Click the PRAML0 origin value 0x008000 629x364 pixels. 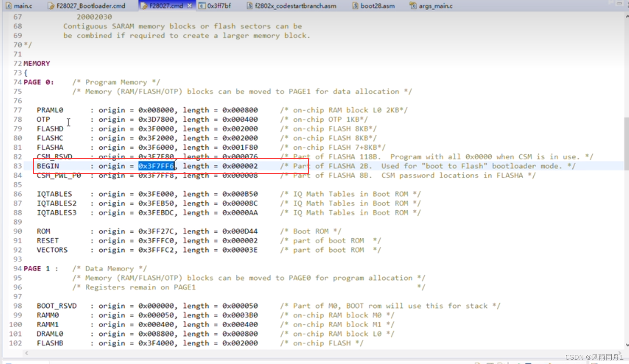(156, 110)
